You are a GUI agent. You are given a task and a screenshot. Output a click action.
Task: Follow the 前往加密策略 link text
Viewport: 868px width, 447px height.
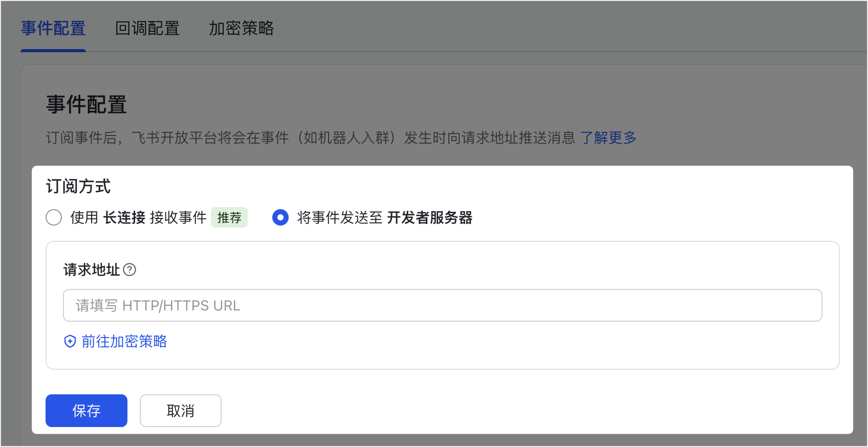pos(124,342)
